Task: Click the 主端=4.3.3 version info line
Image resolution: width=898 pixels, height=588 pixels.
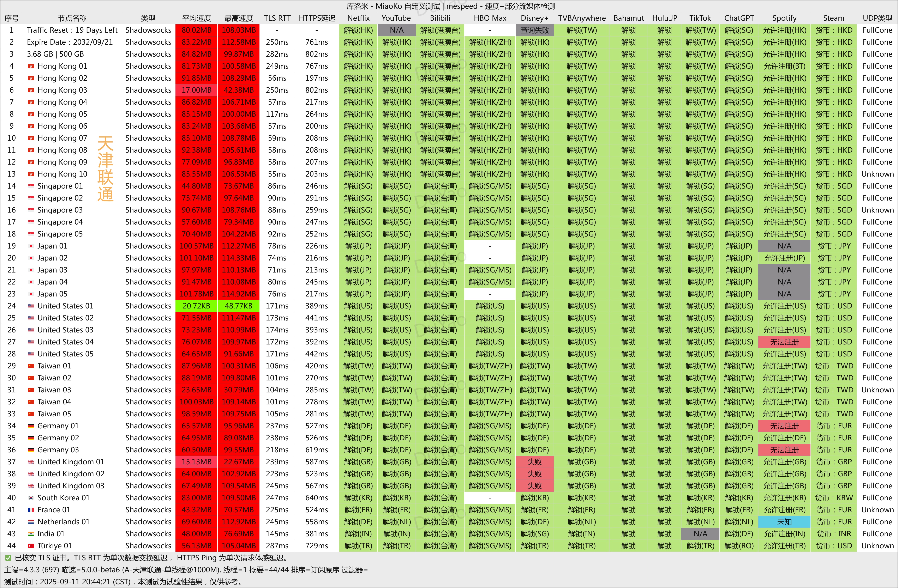Action: [x=186, y=570]
